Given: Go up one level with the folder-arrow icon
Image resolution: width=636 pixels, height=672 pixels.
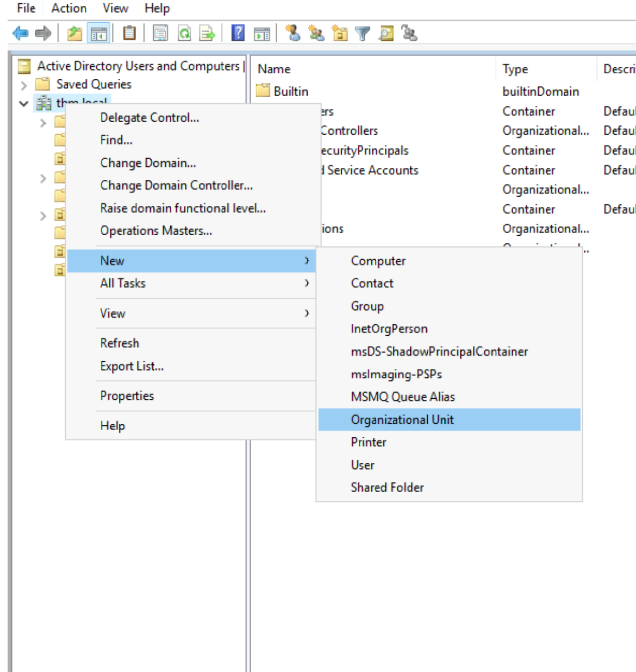Looking at the screenshot, I should (74, 34).
